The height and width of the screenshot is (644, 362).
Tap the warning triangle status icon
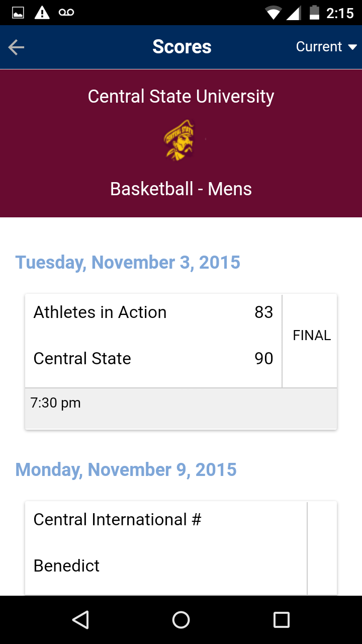tap(42, 13)
